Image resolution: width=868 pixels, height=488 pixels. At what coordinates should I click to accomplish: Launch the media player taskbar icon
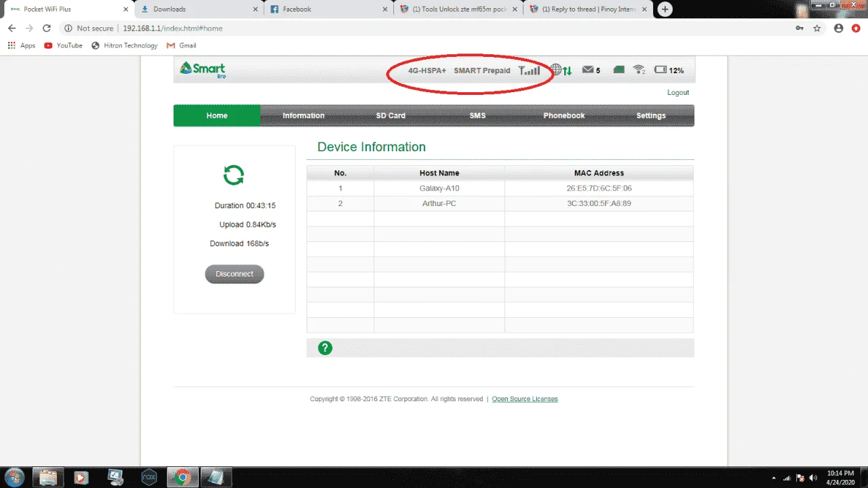click(x=81, y=477)
